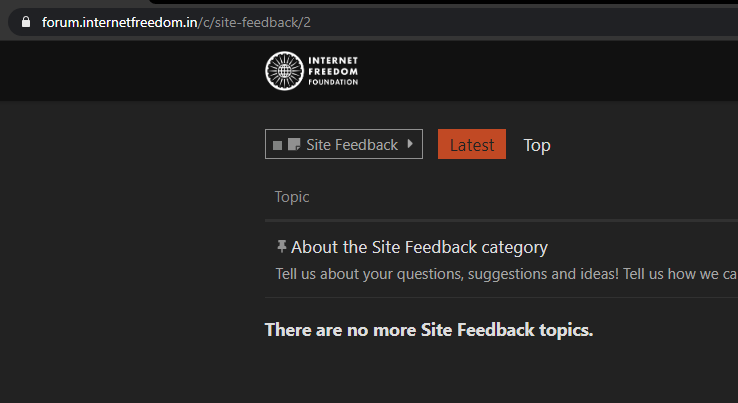The width and height of the screenshot is (738, 403).
Task: Click the 'Internet Freedom Foundation' logo text
Action: [333, 71]
